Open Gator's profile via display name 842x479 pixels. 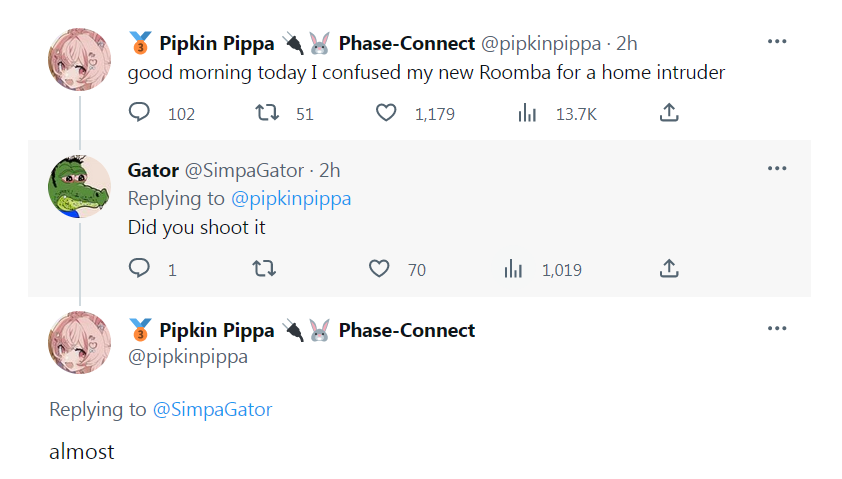(153, 170)
